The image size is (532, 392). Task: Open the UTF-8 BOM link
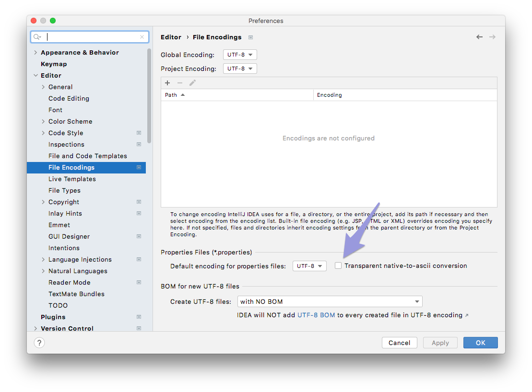coord(316,315)
